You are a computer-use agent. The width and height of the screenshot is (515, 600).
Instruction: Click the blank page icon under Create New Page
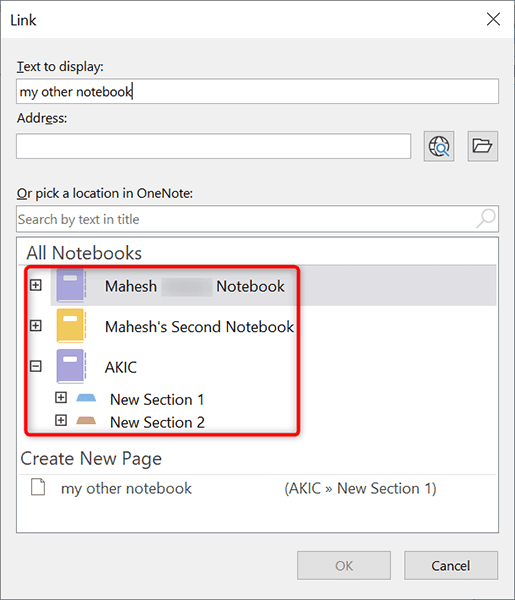click(38, 488)
